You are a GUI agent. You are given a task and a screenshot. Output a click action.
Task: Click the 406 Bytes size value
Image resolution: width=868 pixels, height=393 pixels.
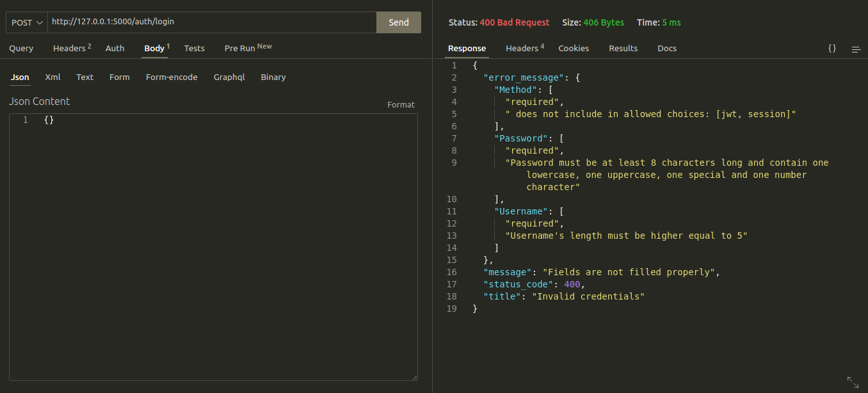tap(604, 22)
